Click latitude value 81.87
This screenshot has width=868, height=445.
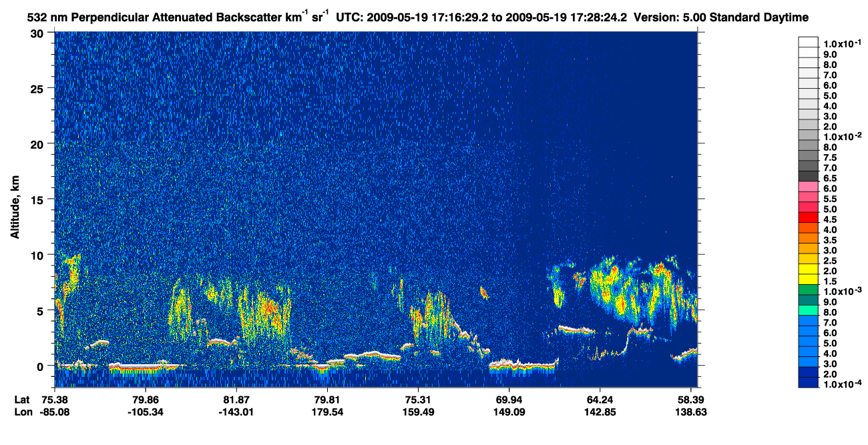pyautogui.click(x=236, y=400)
